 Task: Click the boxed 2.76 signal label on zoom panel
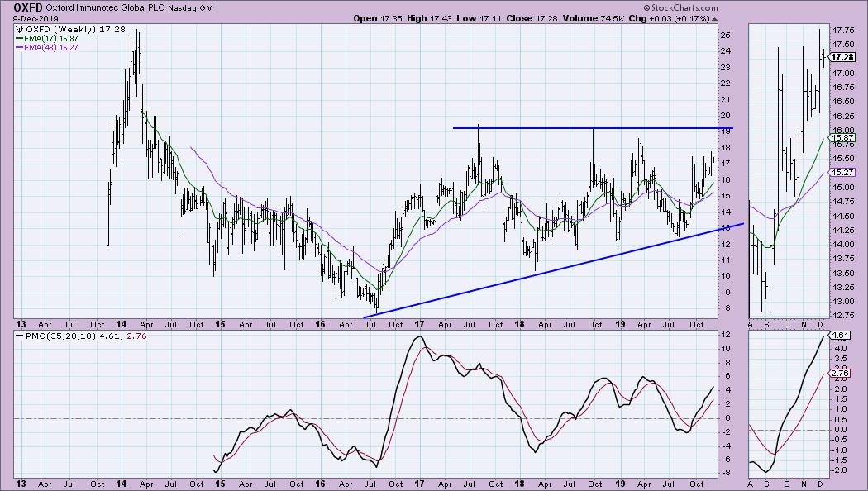[x=841, y=373]
